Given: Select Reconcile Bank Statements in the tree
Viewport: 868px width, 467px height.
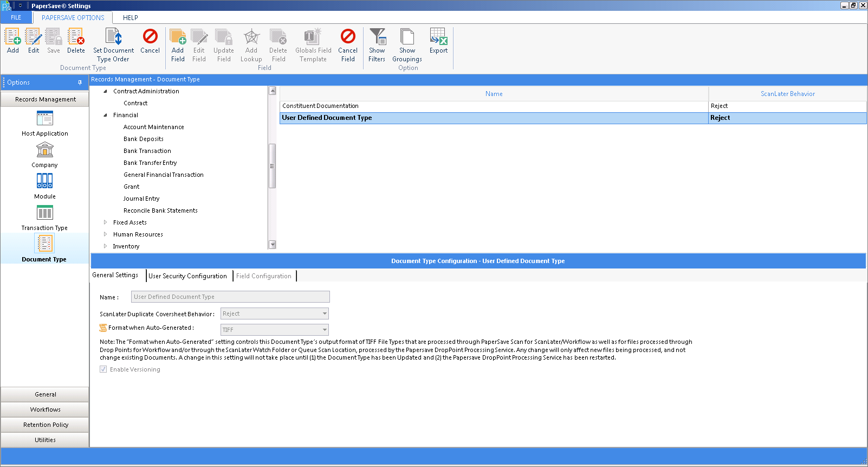Looking at the screenshot, I should coord(160,210).
